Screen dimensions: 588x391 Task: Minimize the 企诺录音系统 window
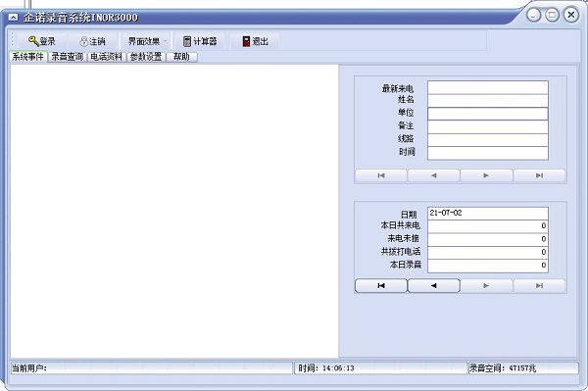tap(534, 15)
